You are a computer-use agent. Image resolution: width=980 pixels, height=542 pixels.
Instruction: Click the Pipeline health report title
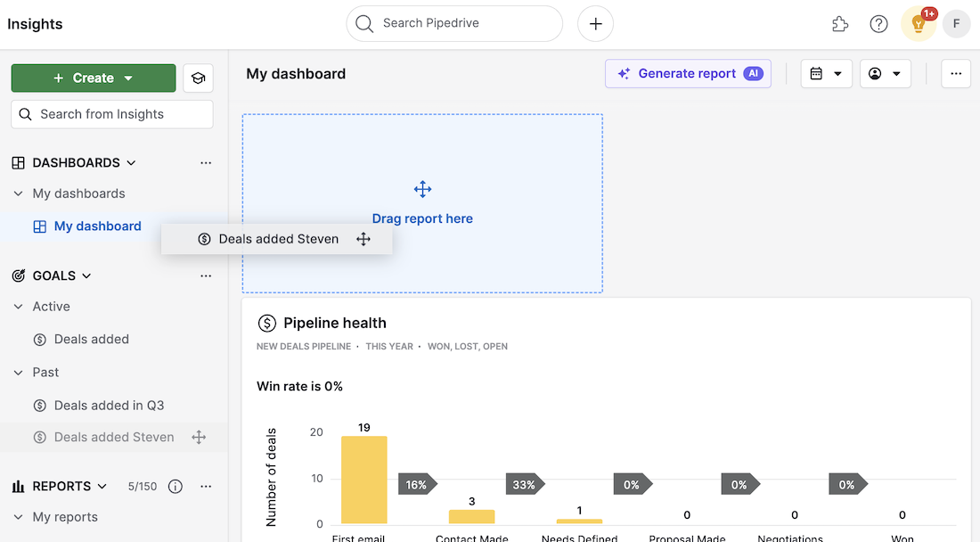335,324
